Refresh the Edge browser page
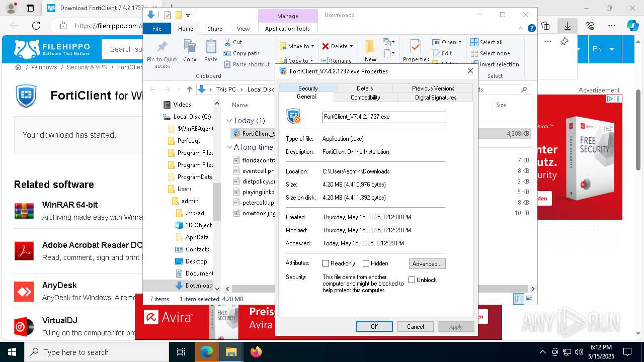Image resolution: width=644 pixels, height=362 pixels. click(x=36, y=26)
